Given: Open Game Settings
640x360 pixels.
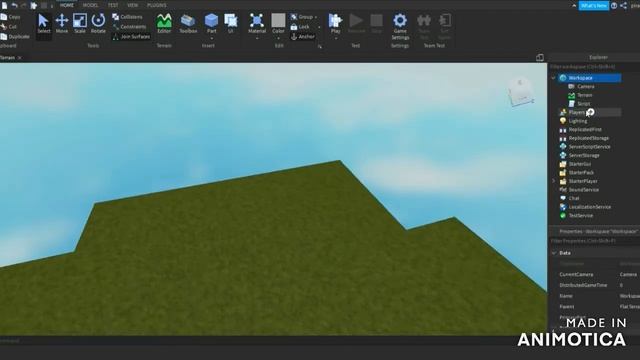Looking at the screenshot, I should coord(400,27).
